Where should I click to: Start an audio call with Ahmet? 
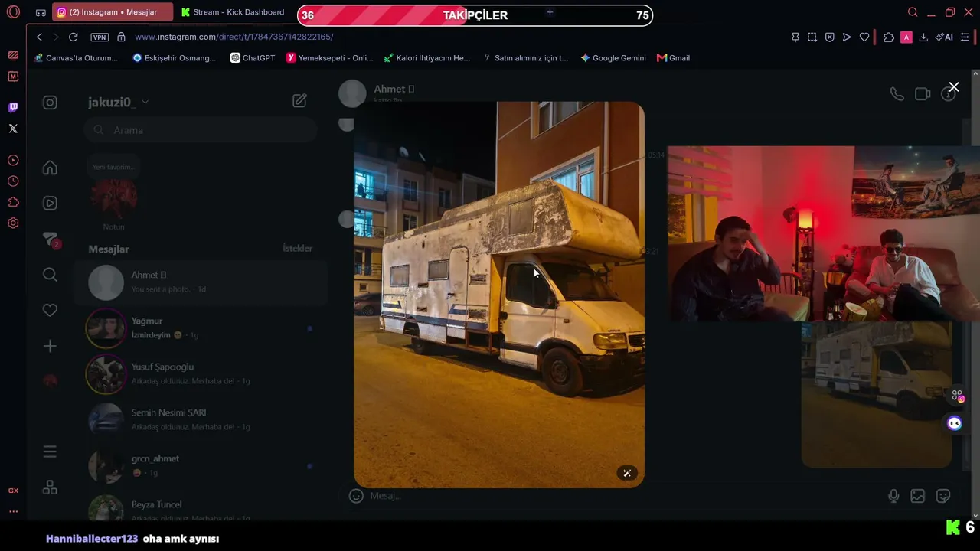(x=897, y=94)
